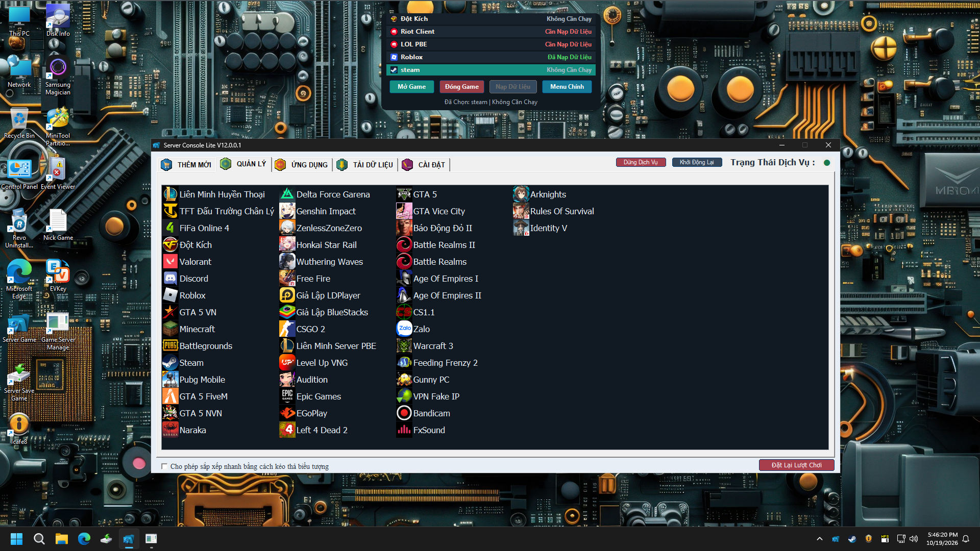
Task: Switch to the THÊM MỚI tab
Action: click(186, 164)
